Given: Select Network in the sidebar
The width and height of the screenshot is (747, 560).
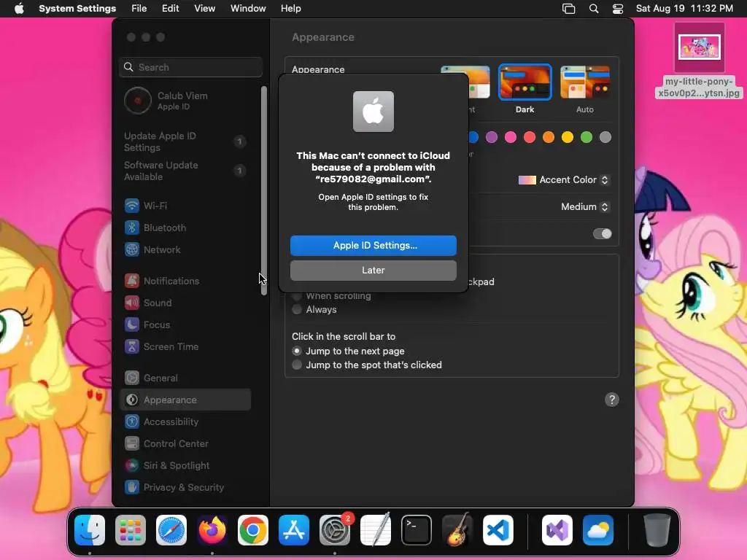Looking at the screenshot, I should 186,249.
